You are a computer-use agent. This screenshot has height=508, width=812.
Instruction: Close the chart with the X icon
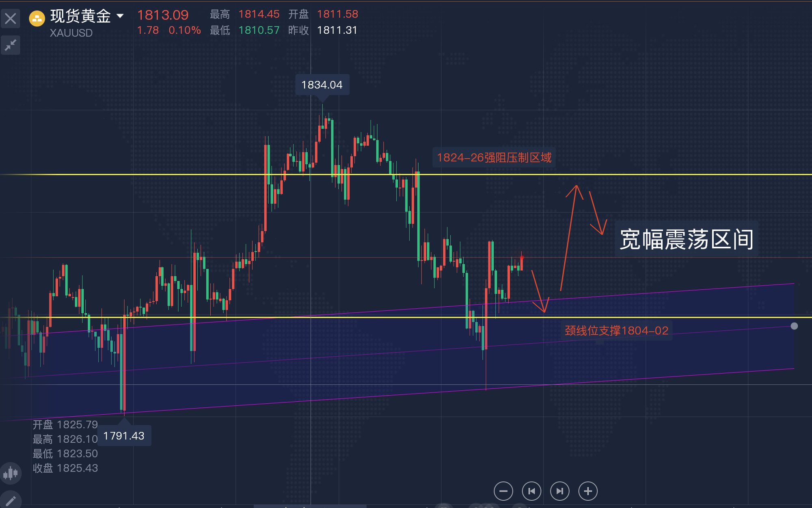point(11,19)
